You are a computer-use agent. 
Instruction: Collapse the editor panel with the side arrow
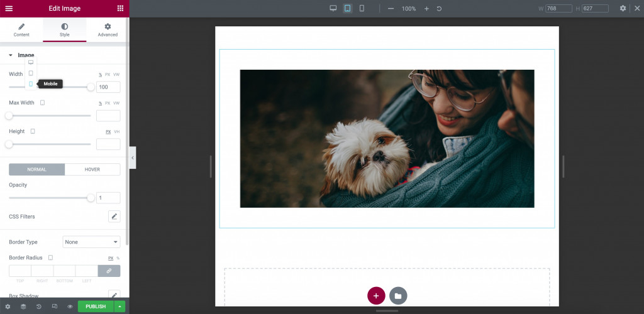tap(133, 158)
